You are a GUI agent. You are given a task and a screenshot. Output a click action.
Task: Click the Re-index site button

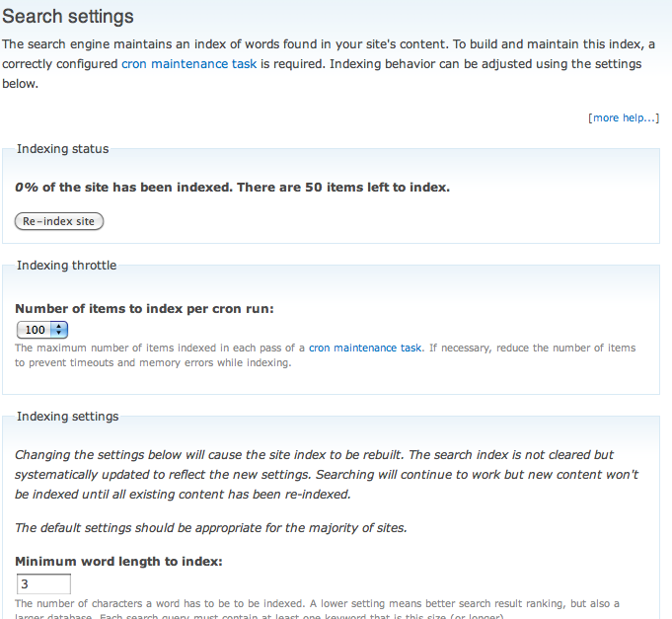point(59,221)
